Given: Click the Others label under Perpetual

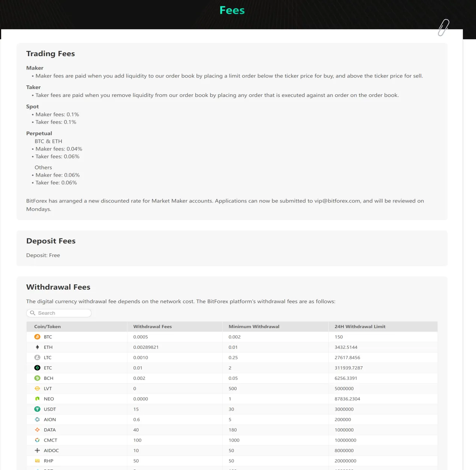Looking at the screenshot, I should pos(43,168).
